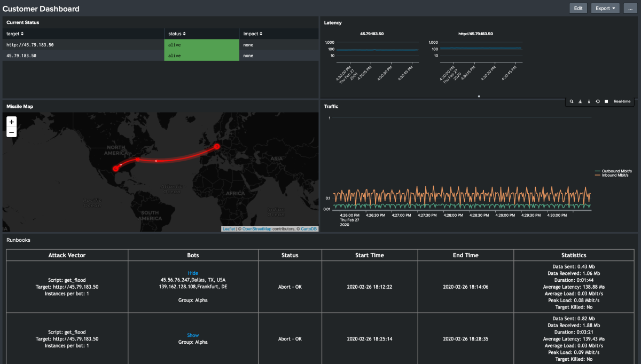Click the search icon in Traffic panel toolbar
Viewport: 641px width, 364px height.
[x=572, y=101]
